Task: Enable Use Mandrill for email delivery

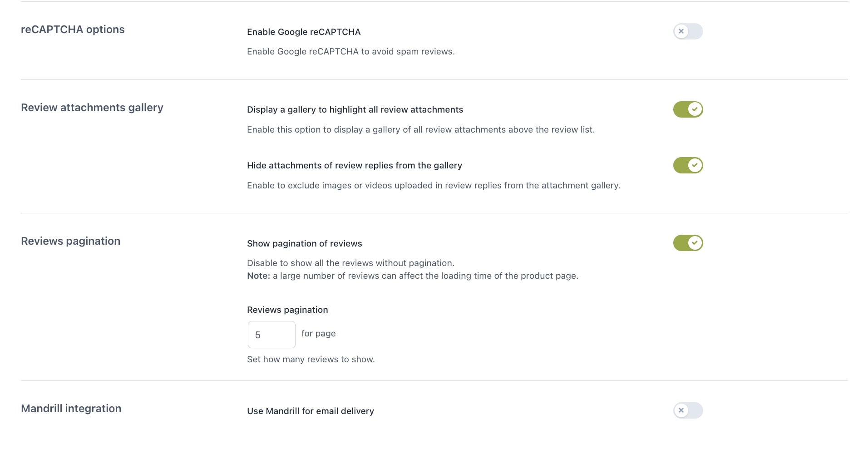Action: point(687,410)
